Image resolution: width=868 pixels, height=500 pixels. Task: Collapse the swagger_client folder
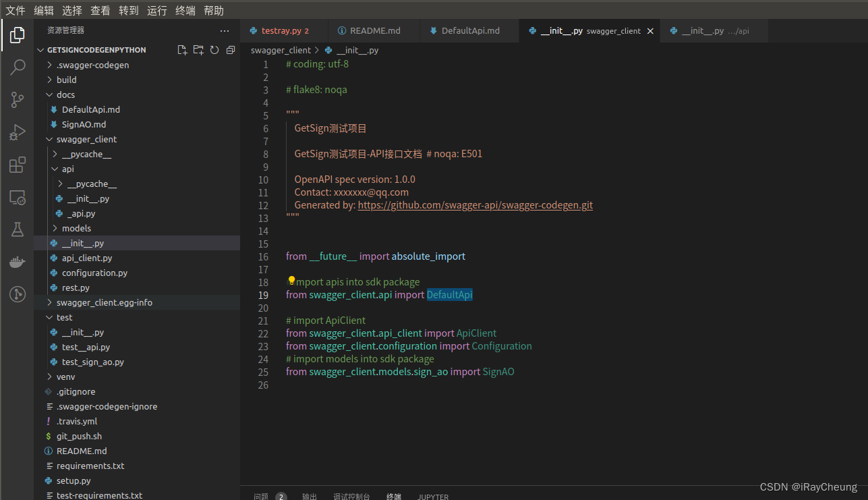[137, 139]
